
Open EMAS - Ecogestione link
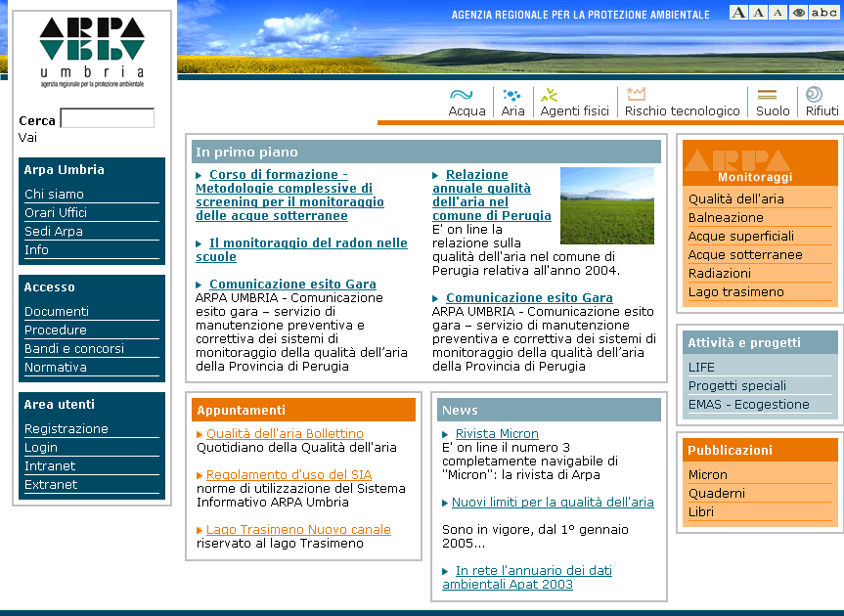coord(748,404)
